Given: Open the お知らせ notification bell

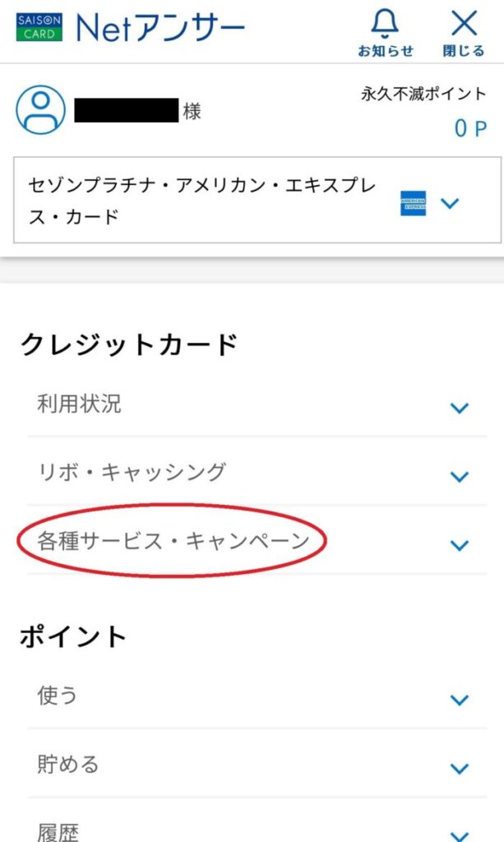Looking at the screenshot, I should pos(386,33).
